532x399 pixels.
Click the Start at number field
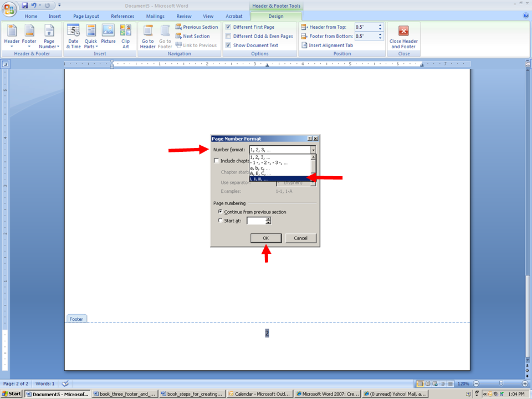(256, 221)
